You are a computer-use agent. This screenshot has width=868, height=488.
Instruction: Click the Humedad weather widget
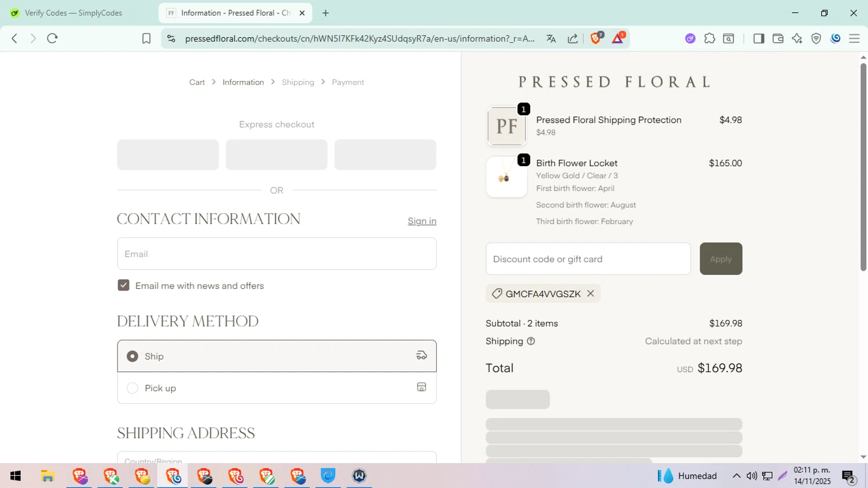point(687,476)
